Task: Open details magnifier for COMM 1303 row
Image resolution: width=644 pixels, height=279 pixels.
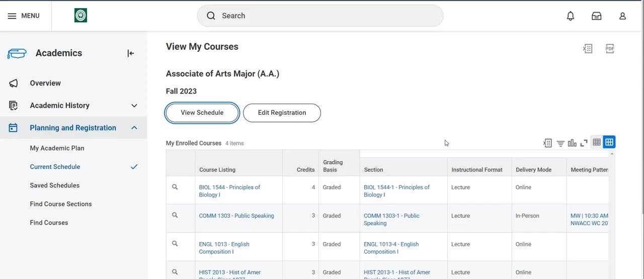Action: [x=175, y=215]
